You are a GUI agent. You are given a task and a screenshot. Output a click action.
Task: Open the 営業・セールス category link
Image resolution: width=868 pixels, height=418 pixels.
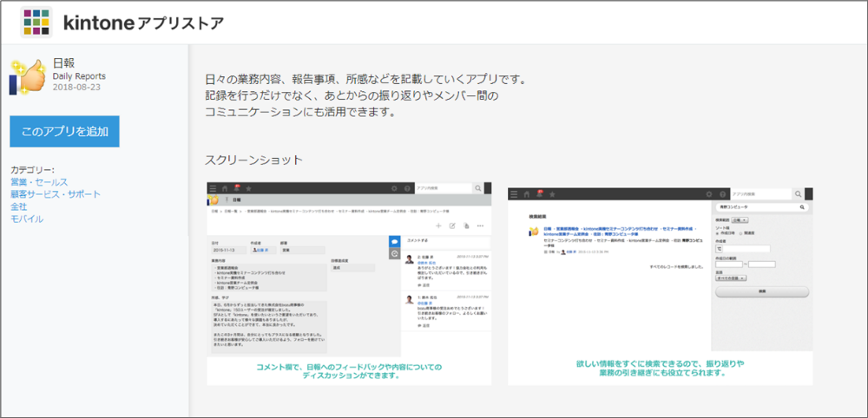[40, 182]
